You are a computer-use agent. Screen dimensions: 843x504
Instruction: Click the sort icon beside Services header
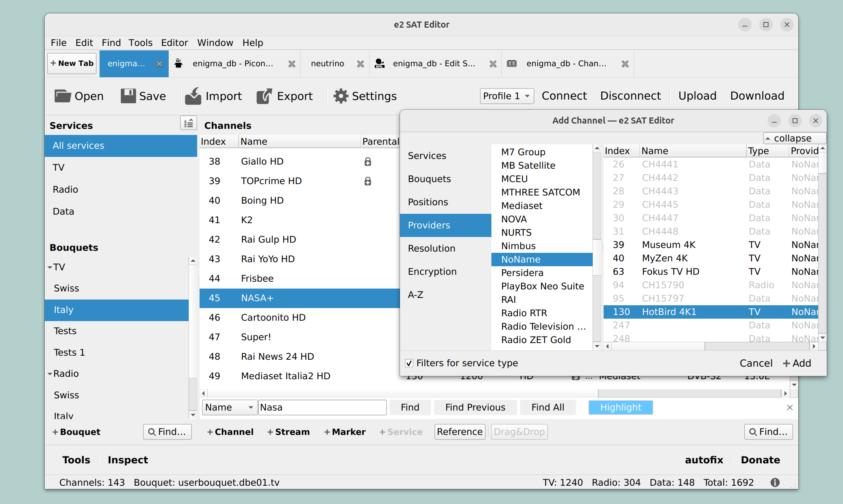(188, 123)
